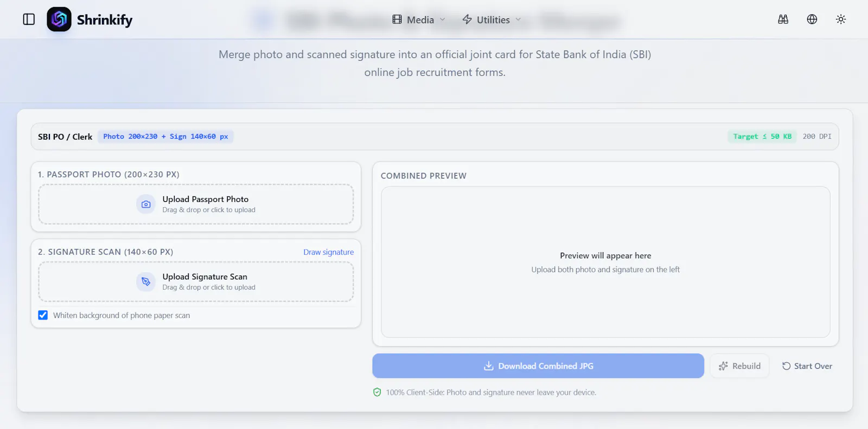Screen dimensions: 868x429
Task: Click Upload Signature Scan drop zone
Action: pyautogui.click(x=196, y=282)
